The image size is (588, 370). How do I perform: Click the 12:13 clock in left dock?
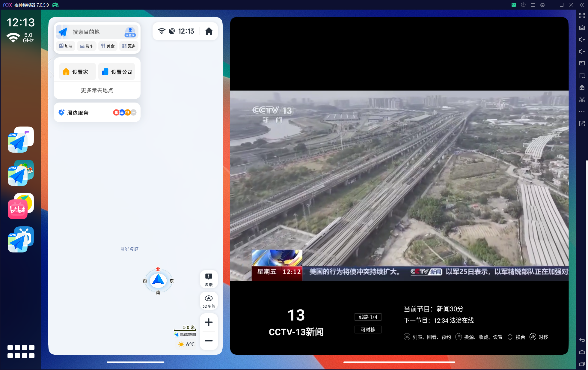click(x=21, y=22)
